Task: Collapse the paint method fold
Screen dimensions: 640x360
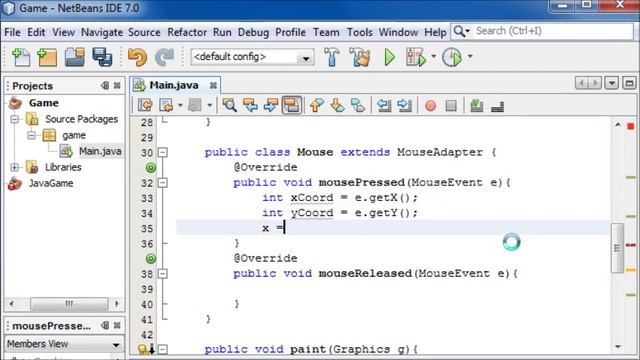Action: click(162, 349)
